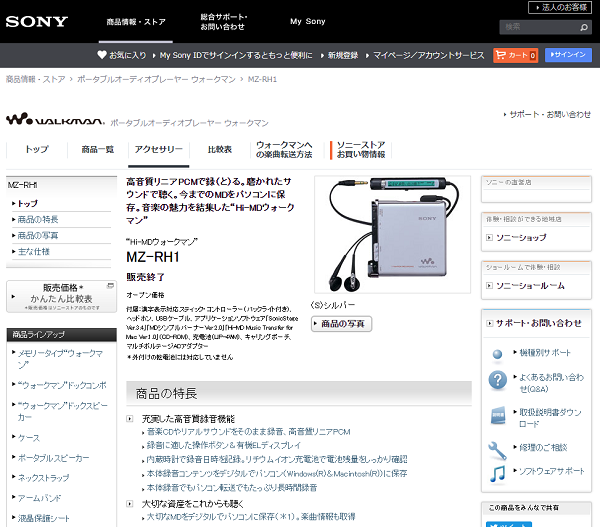The width and height of the screenshot is (600, 527).
Task: Click the music note software support icon
Action: [x=497, y=474]
